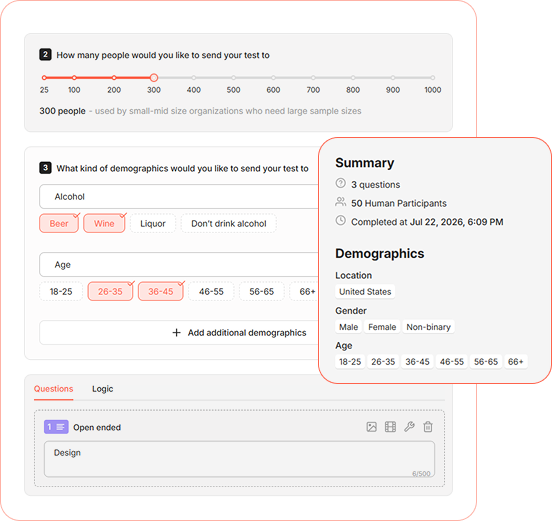Click the plus icon beside Add additional demographics
The image size is (552, 521).
coord(176,333)
